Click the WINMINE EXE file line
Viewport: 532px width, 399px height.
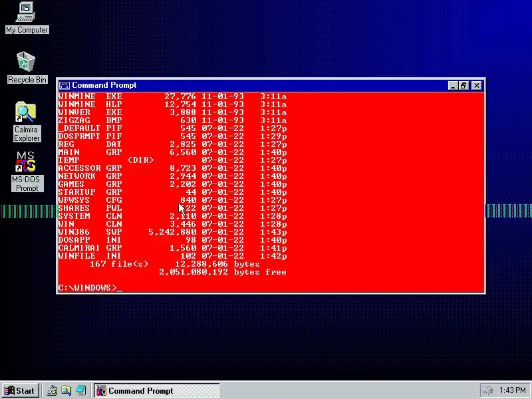tap(172, 96)
